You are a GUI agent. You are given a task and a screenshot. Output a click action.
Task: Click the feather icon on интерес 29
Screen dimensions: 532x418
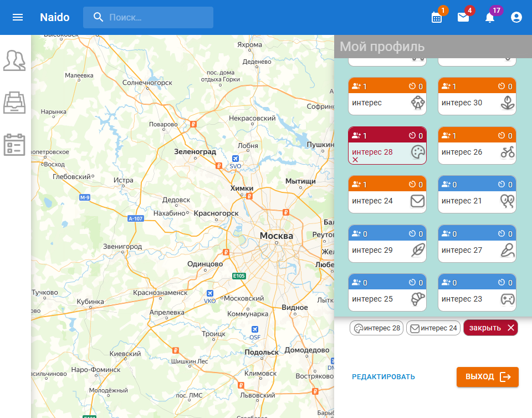[418, 250]
